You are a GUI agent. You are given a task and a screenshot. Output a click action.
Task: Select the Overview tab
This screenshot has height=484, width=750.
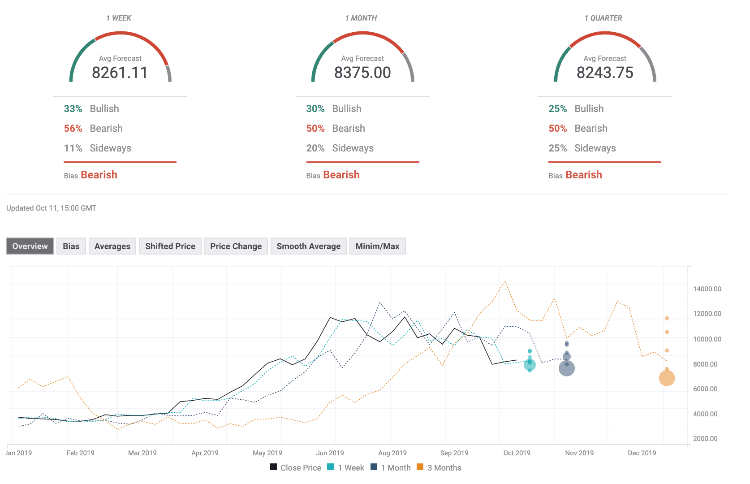30,246
